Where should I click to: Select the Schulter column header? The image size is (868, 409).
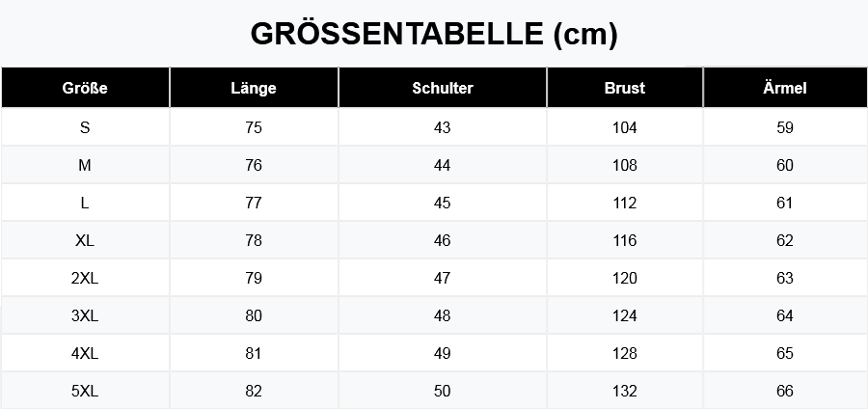pyautogui.click(x=443, y=88)
